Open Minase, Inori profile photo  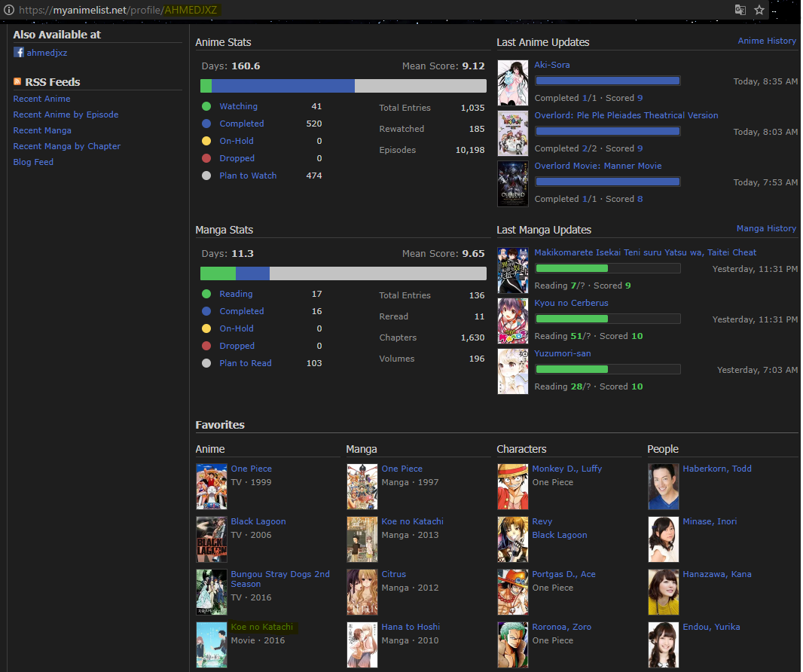pyautogui.click(x=663, y=539)
